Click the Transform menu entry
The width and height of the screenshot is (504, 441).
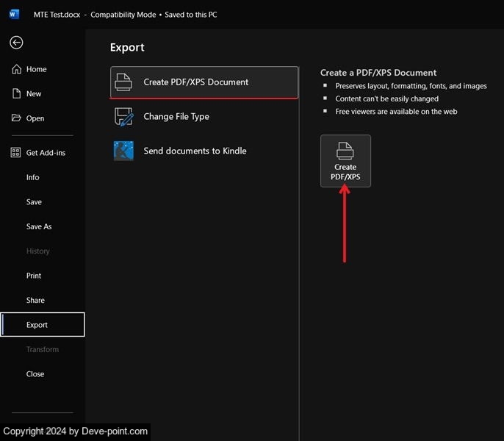click(x=42, y=349)
